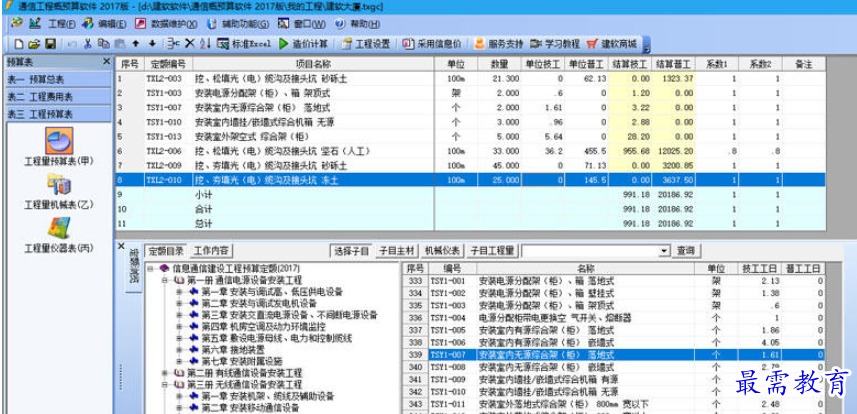Open 服务支持 from toolbar
This screenshot has width=857, height=414.
[498, 44]
